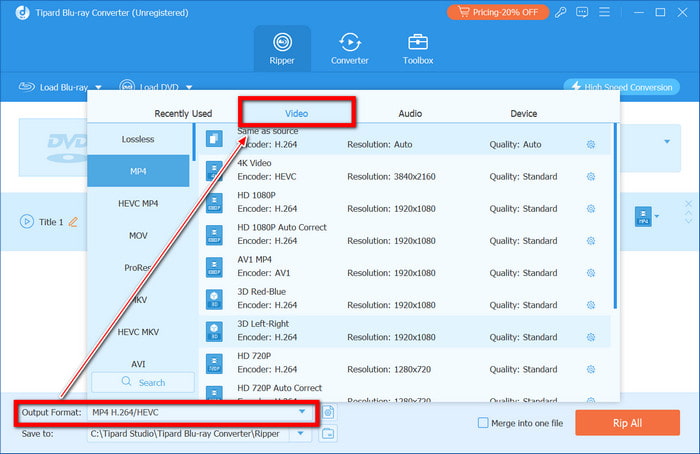Viewport: 700px width, 454px height.
Task: Select "HD 720P Auto Correct" profile name
Action: [x=279, y=388]
